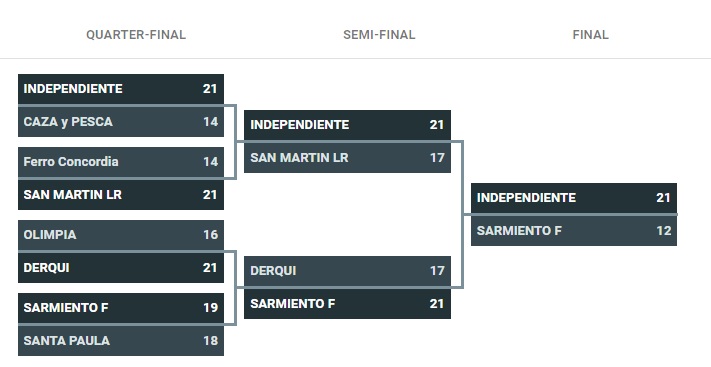
Task: Select the QUARTER-FINAL column header
Action: (x=136, y=35)
